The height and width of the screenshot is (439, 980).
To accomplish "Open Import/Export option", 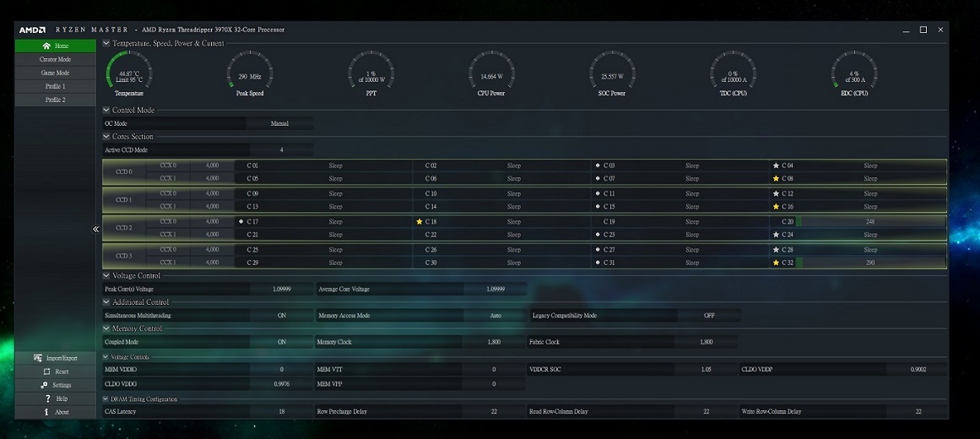I will point(55,358).
